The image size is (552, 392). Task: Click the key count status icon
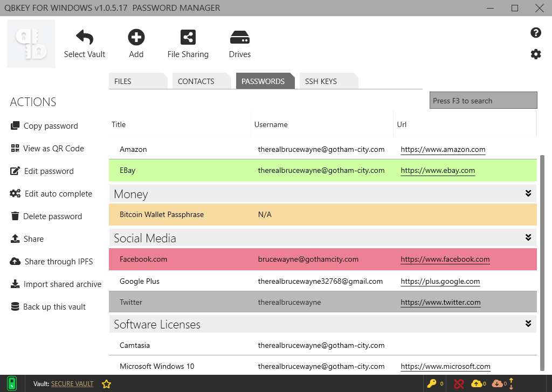(x=432, y=383)
